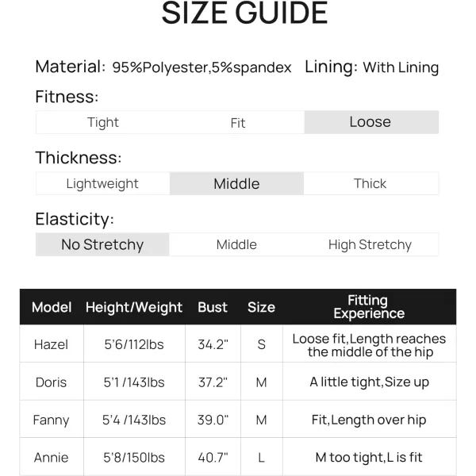Click the Annie model name cell

pos(52,457)
